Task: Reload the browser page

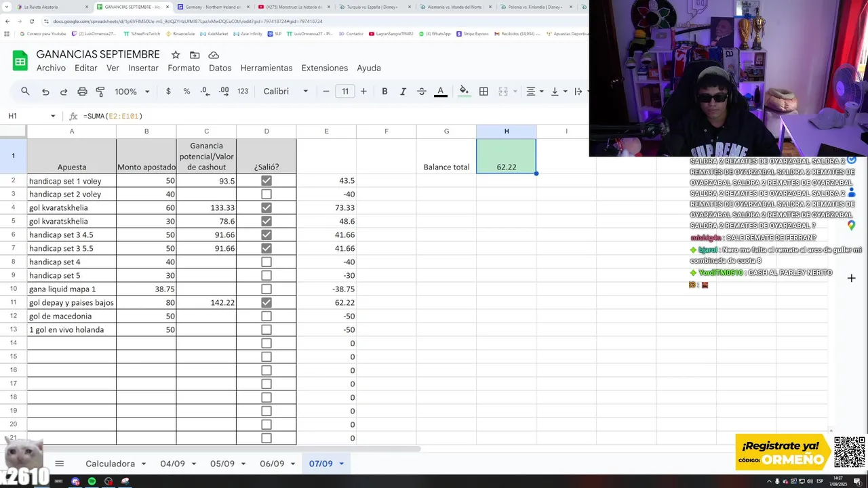Action: 33,21
